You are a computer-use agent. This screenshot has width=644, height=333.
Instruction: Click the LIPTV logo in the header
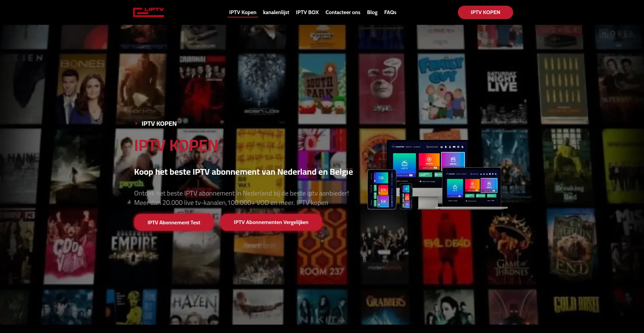point(148,12)
